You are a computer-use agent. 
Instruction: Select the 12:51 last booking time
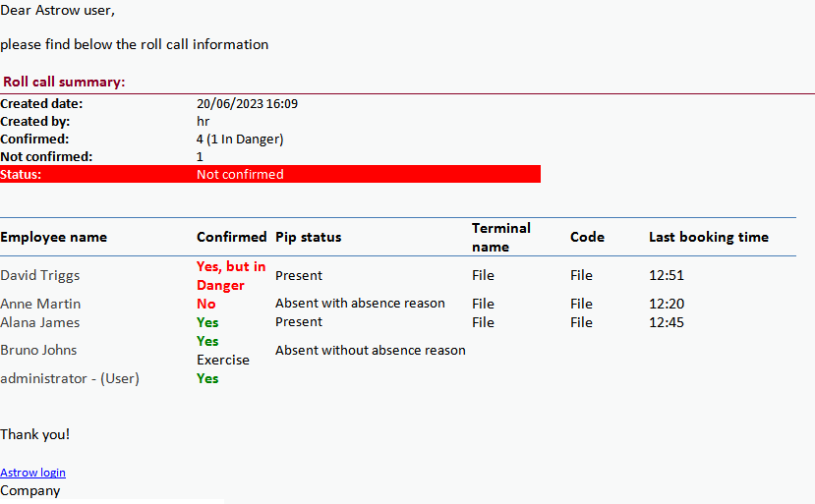pyautogui.click(x=666, y=275)
